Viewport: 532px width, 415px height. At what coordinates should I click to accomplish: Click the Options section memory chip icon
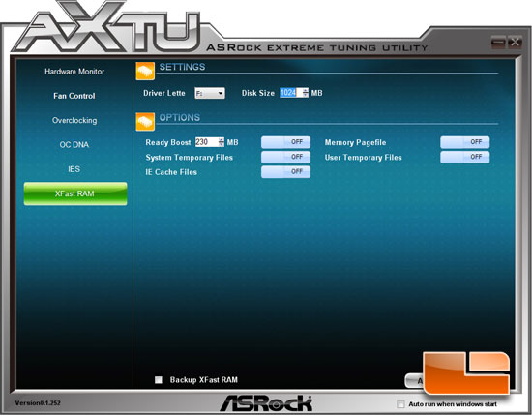[x=145, y=122]
